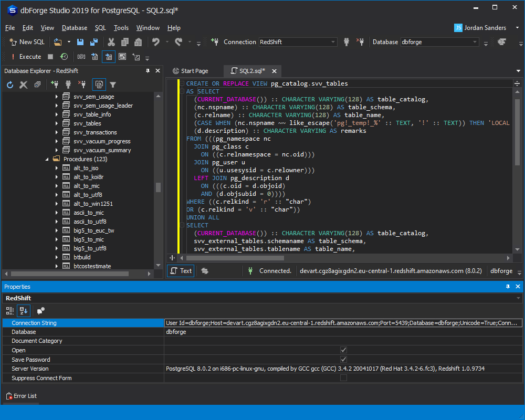The image size is (525, 420).
Task: Click the editor vertical scrollbar thumb
Action: click(x=517, y=131)
